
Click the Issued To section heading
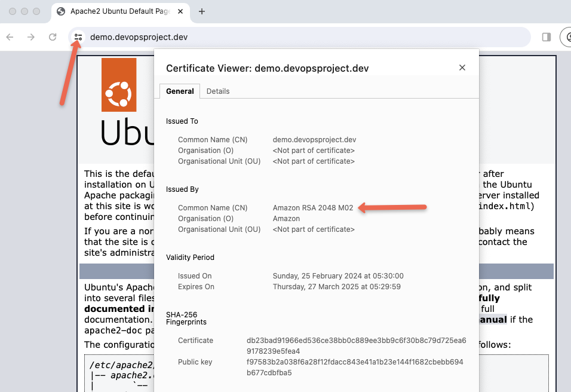pyautogui.click(x=182, y=121)
